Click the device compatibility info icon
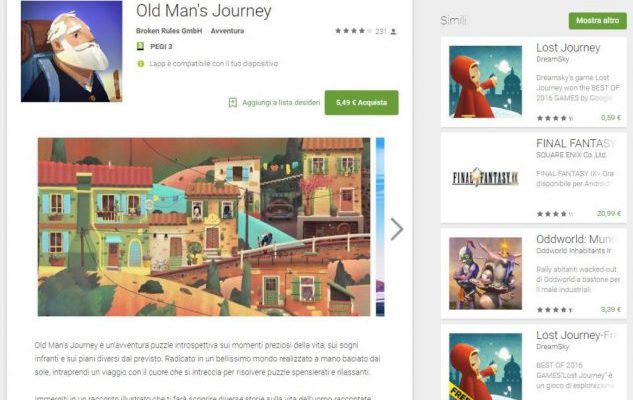633x400 pixels. click(x=140, y=63)
